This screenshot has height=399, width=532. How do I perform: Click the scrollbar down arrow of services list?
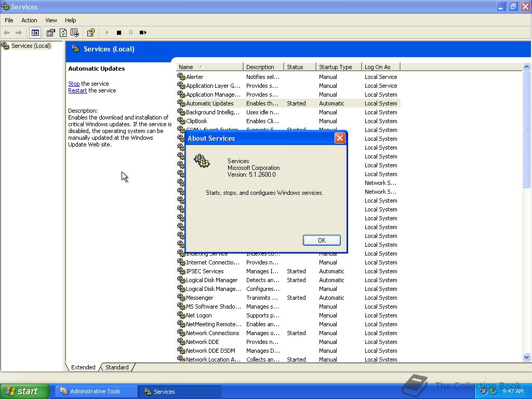(x=526, y=357)
